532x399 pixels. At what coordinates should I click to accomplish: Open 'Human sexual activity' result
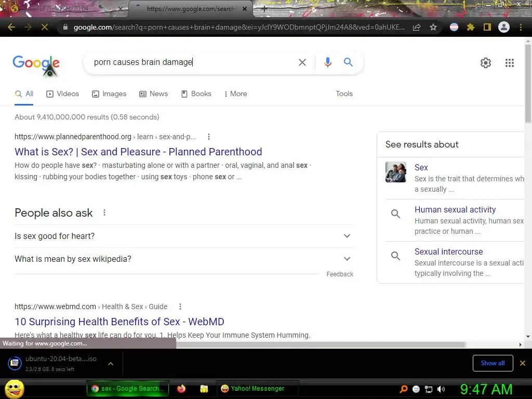[x=455, y=210]
